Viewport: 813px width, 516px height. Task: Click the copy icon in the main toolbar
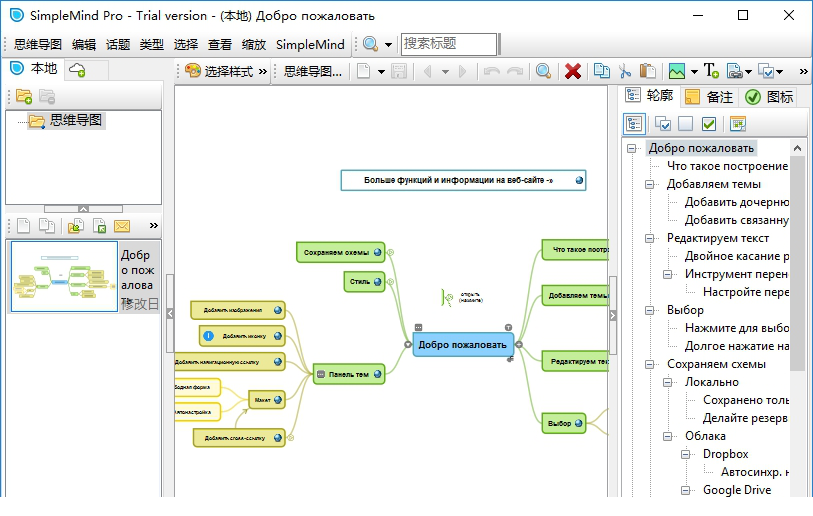click(x=601, y=71)
